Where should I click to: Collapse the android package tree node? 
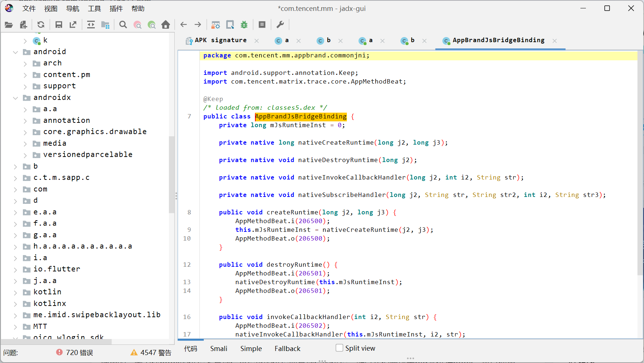pyautogui.click(x=15, y=52)
